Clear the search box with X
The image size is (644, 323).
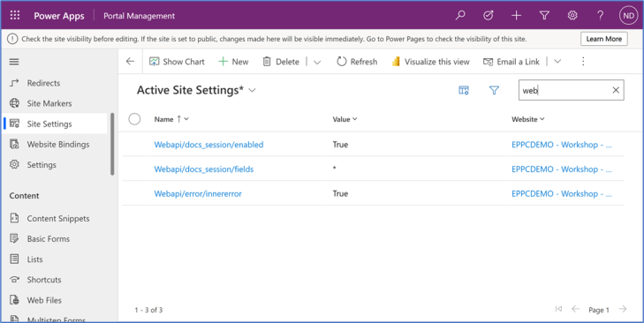616,90
